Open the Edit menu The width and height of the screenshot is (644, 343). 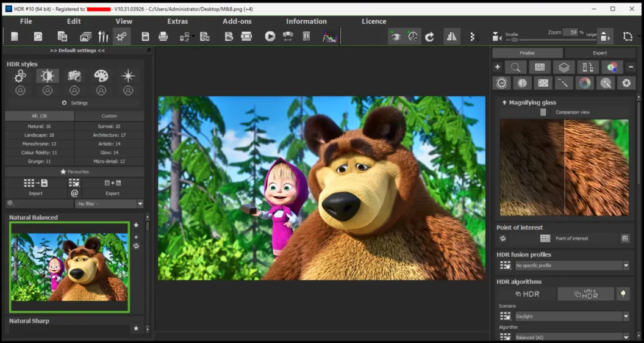[x=74, y=21]
